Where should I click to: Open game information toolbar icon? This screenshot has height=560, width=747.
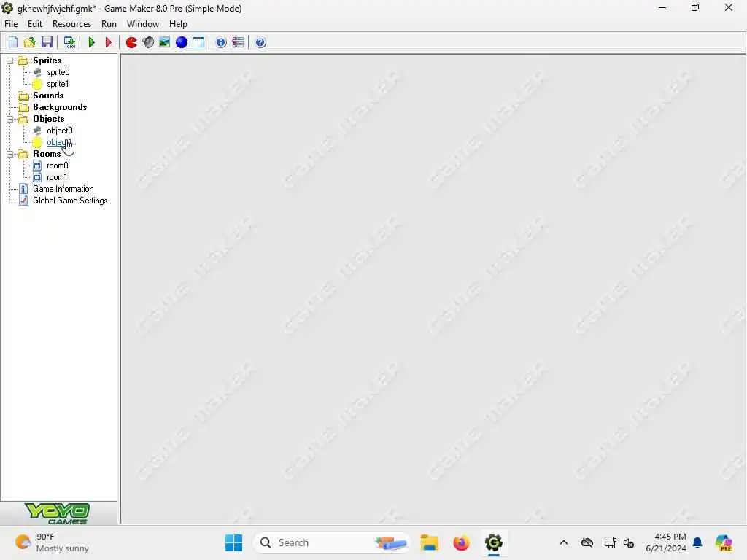point(221,42)
